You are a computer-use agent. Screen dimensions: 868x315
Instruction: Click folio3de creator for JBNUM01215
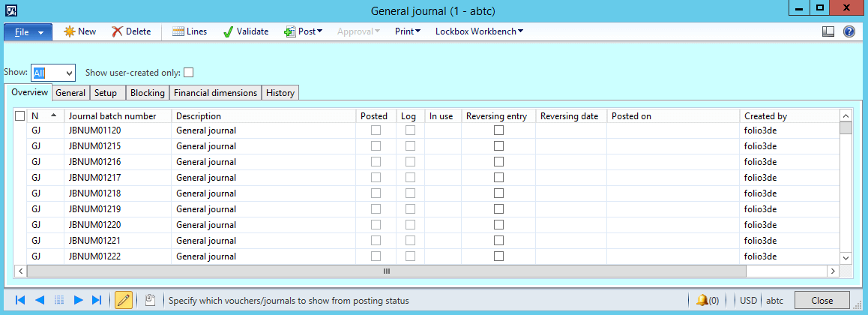point(789,146)
